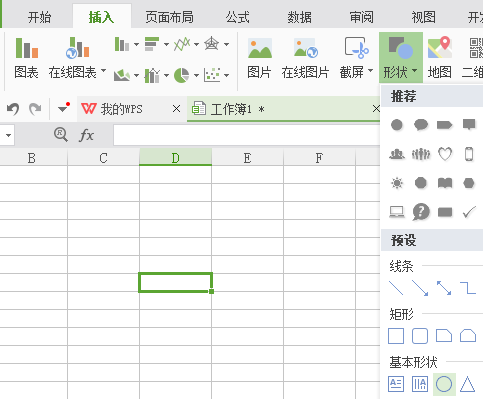Choose the single arrow line shape

[x=420, y=288]
